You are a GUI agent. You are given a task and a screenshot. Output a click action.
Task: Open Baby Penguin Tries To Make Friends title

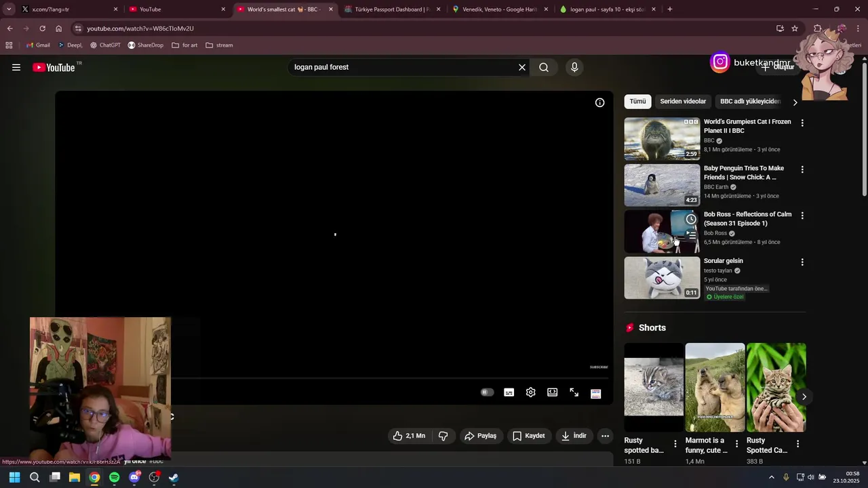[744, 173]
